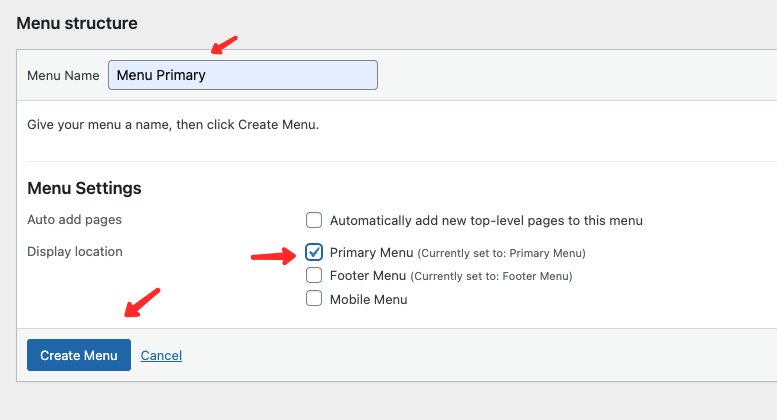Click the "Auto add pages" row label
This screenshot has width=777, height=420.
point(74,219)
